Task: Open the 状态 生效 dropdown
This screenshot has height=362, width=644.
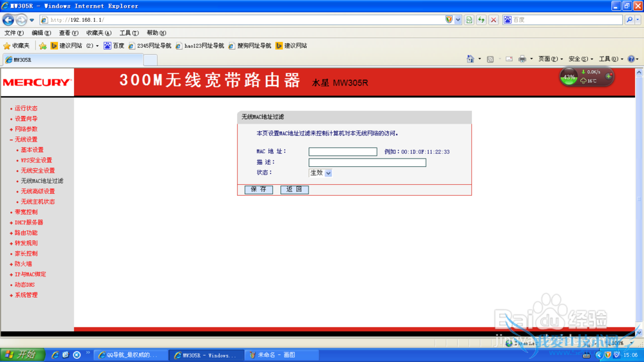Action: click(320, 173)
